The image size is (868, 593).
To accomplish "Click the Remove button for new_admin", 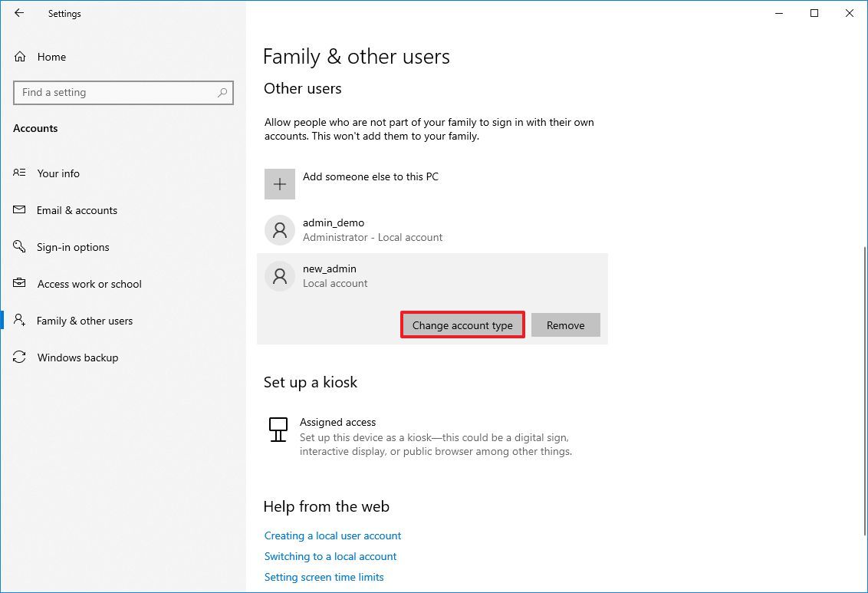I will point(565,325).
